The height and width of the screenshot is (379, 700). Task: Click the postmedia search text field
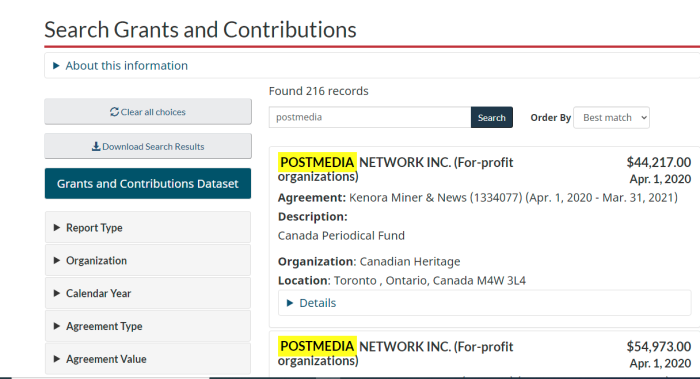pyautogui.click(x=370, y=117)
